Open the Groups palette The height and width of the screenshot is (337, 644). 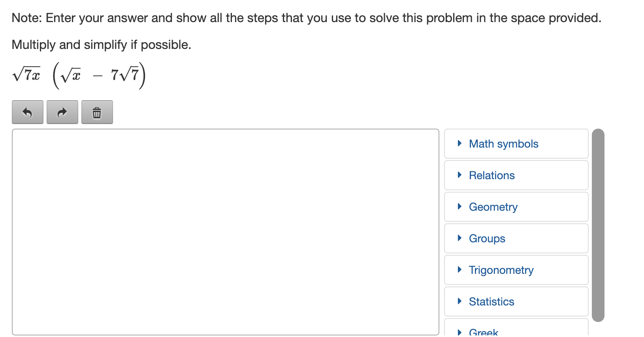click(x=516, y=238)
